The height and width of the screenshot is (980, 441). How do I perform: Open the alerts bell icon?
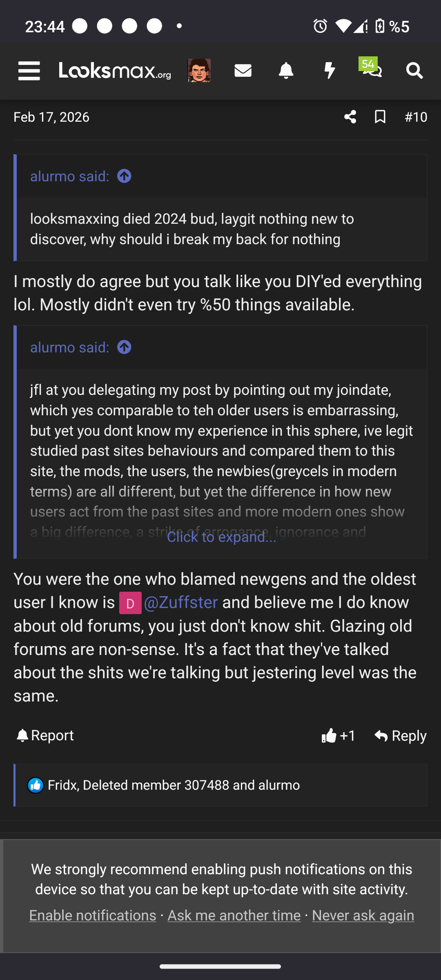[x=286, y=71]
